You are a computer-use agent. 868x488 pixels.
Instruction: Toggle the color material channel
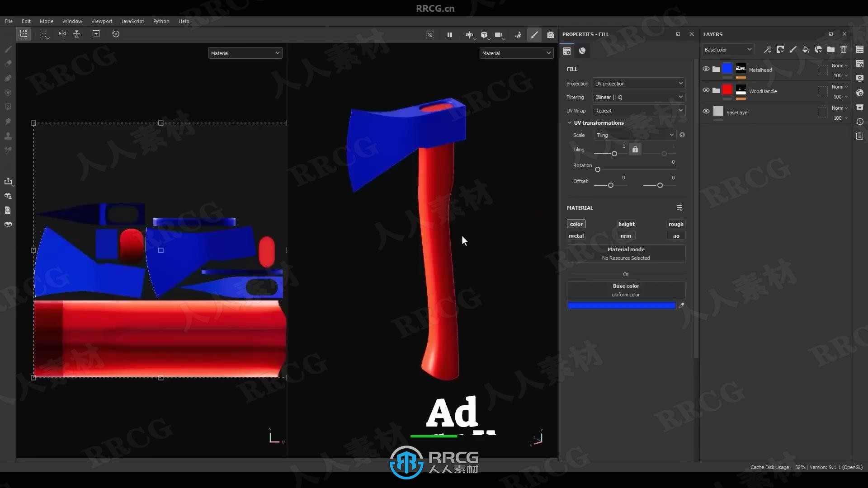click(576, 224)
